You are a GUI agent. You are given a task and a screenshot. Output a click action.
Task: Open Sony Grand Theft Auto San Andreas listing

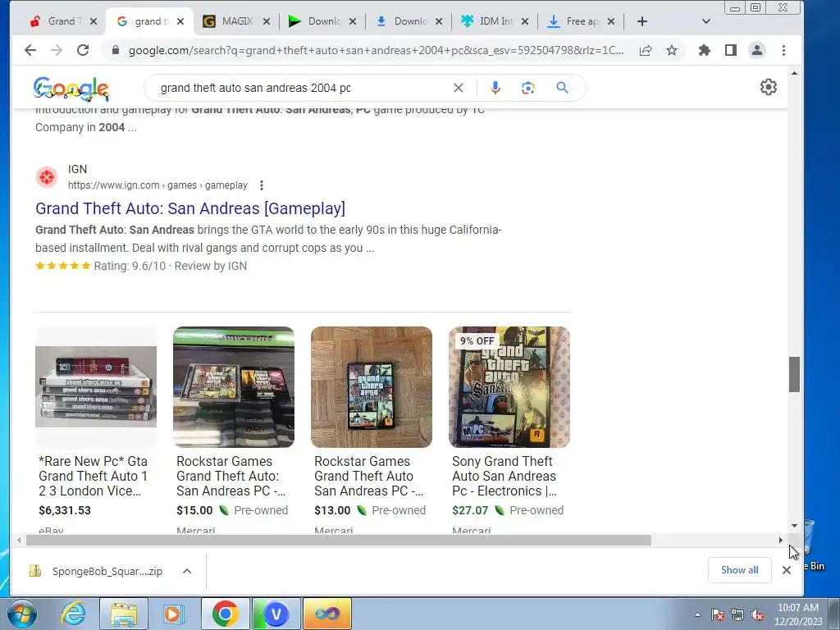(504, 477)
